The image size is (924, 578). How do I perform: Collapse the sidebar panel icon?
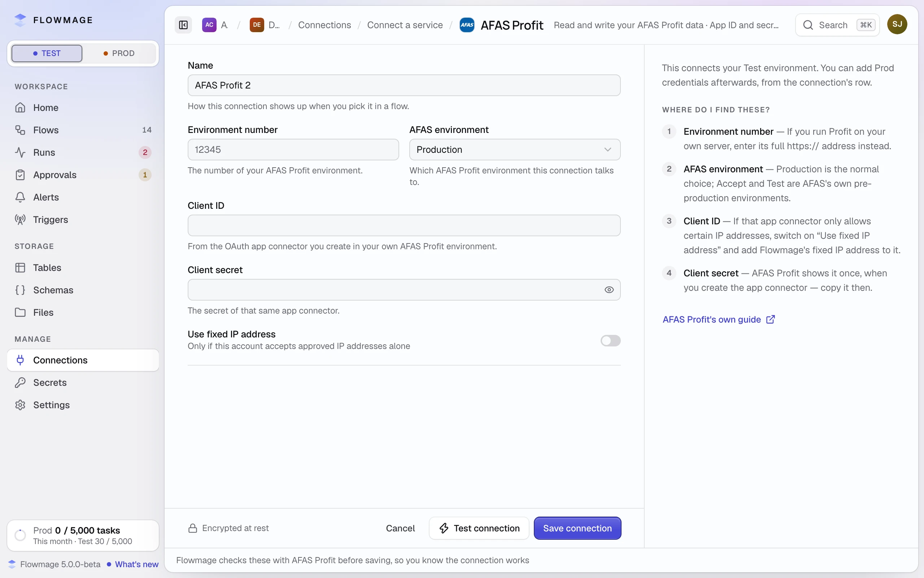point(183,25)
